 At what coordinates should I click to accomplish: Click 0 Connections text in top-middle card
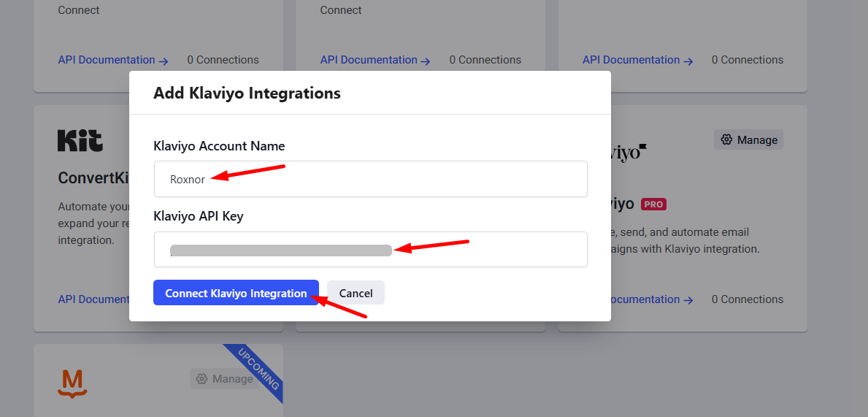click(485, 60)
